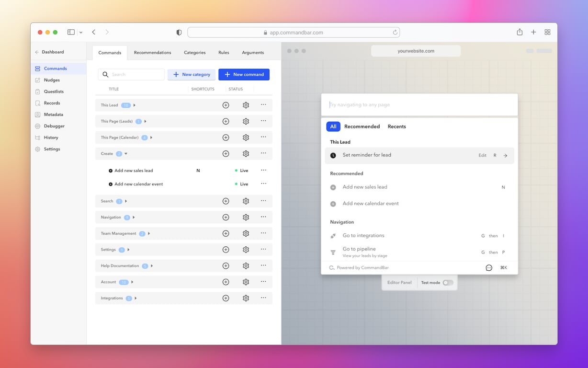Show Safari tab overview
This screenshot has height=368, width=588.
[x=547, y=32]
